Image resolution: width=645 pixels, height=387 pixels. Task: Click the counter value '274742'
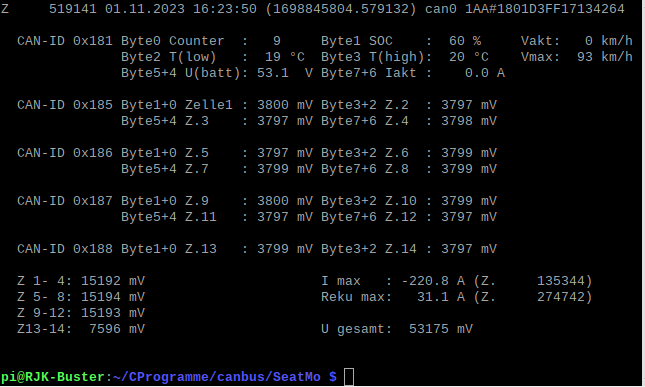pos(561,297)
